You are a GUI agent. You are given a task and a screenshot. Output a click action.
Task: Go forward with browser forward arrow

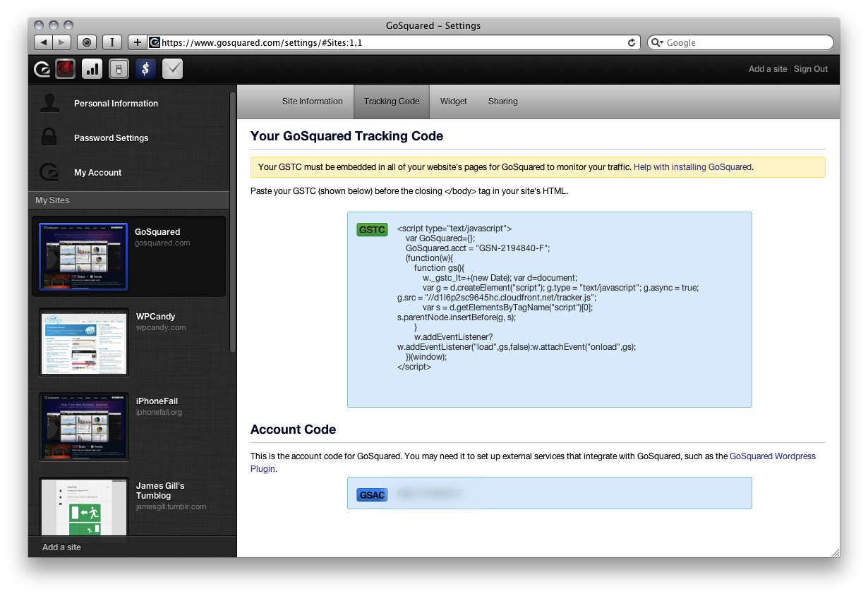(62, 42)
